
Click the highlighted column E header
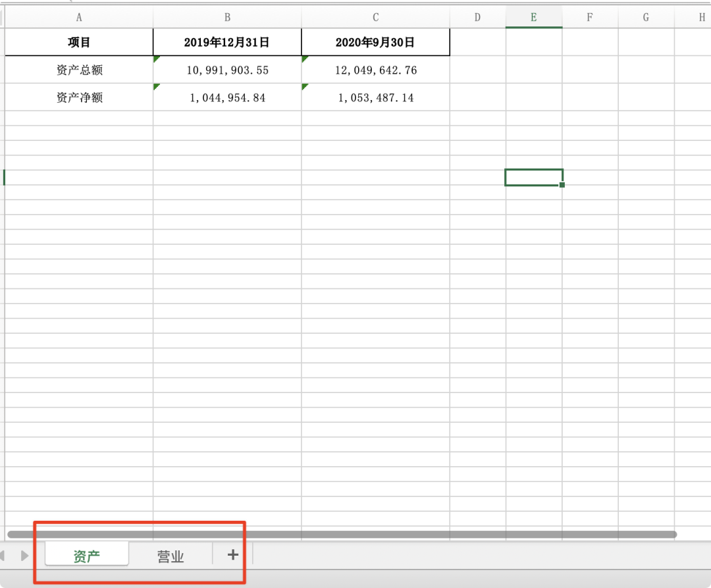(533, 18)
